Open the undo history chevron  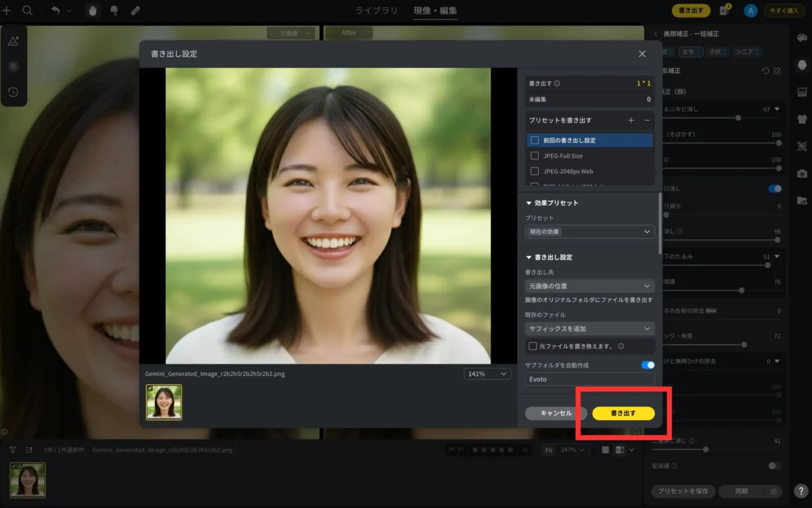point(69,11)
